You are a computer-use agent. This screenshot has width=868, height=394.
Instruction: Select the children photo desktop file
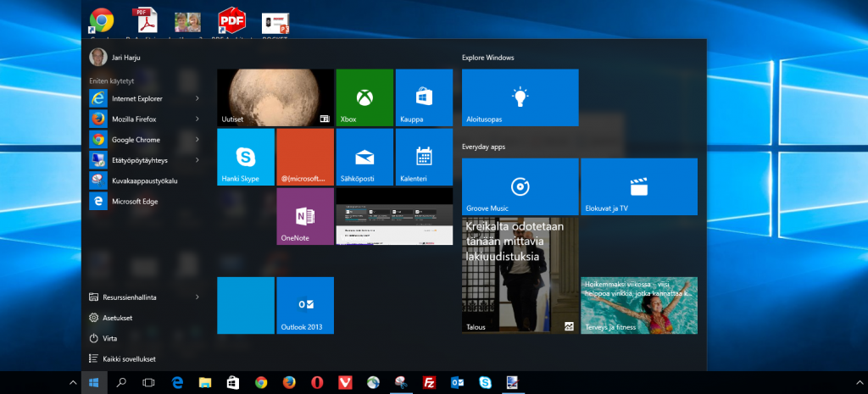pos(187,22)
